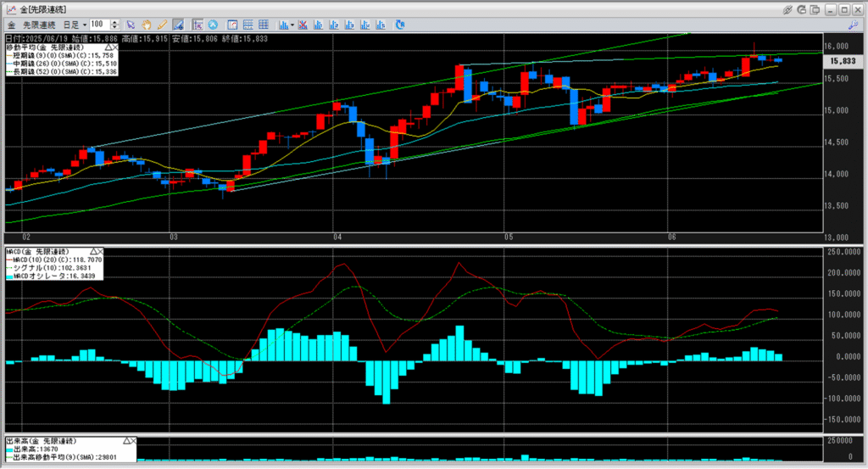Click the table grid layout icon
Image resolution: width=868 pixels, height=469 pixels.
pos(264,25)
